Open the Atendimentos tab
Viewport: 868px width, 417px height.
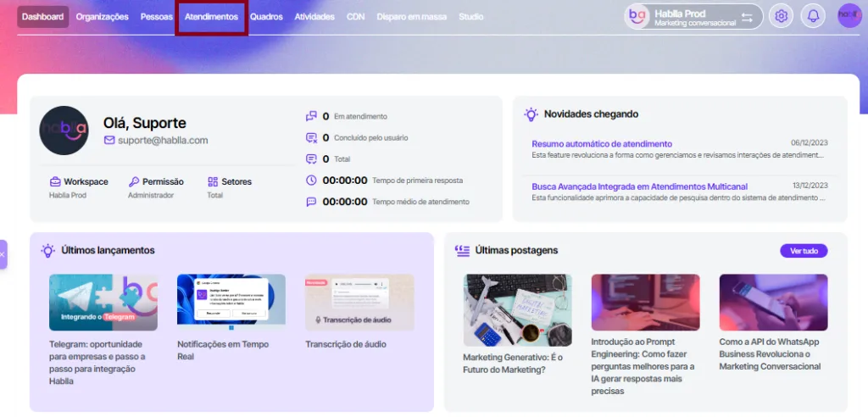211,17
